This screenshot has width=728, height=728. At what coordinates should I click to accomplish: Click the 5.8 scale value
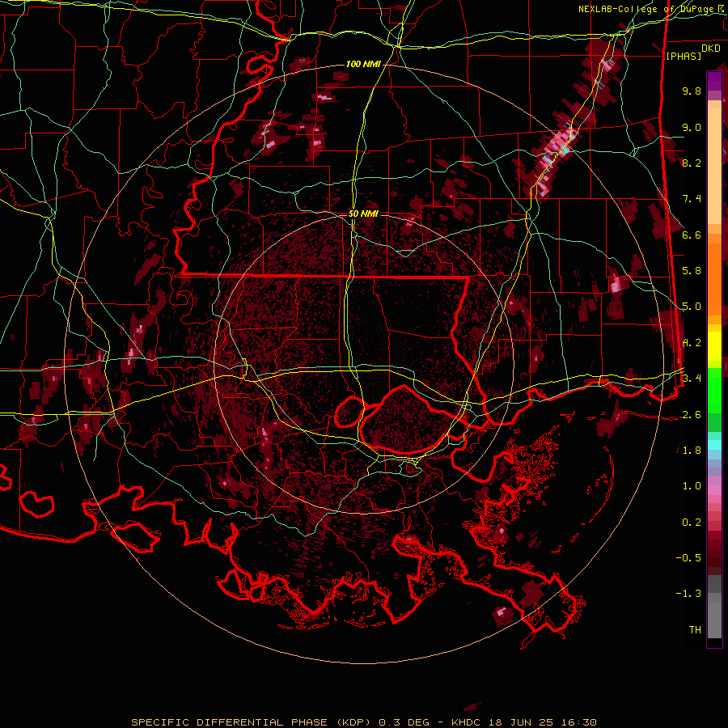pyautogui.click(x=692, y=271)
